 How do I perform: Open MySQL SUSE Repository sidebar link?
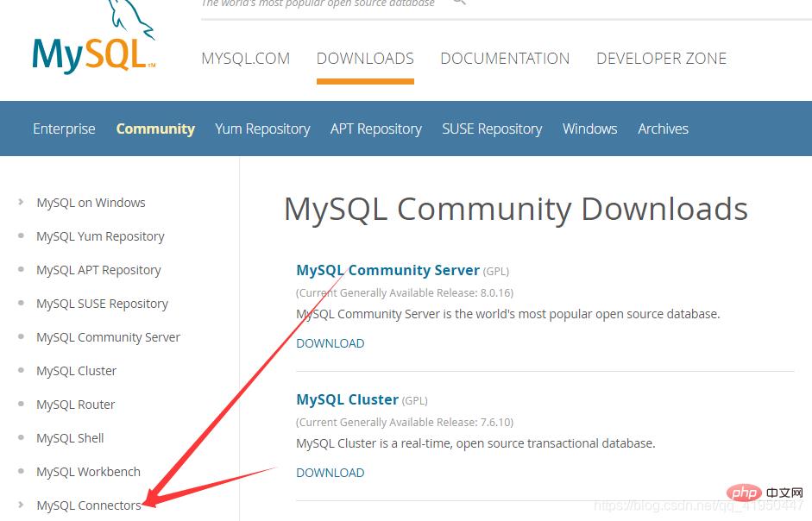coord(103,304)
